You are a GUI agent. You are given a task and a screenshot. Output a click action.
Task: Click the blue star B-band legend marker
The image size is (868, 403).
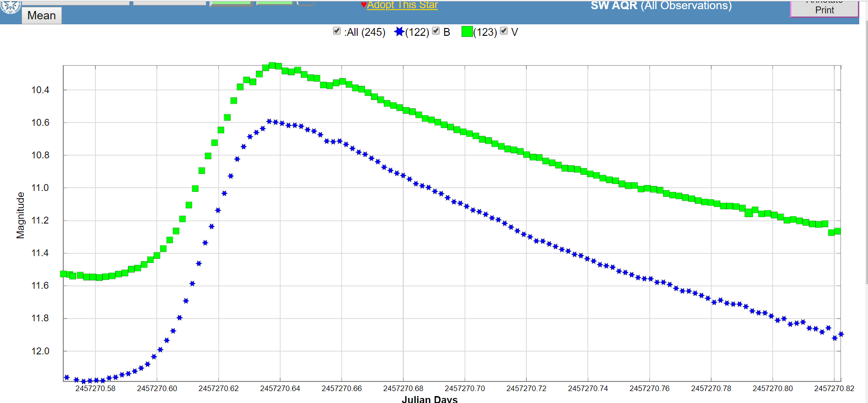click(x=399, y=32)
